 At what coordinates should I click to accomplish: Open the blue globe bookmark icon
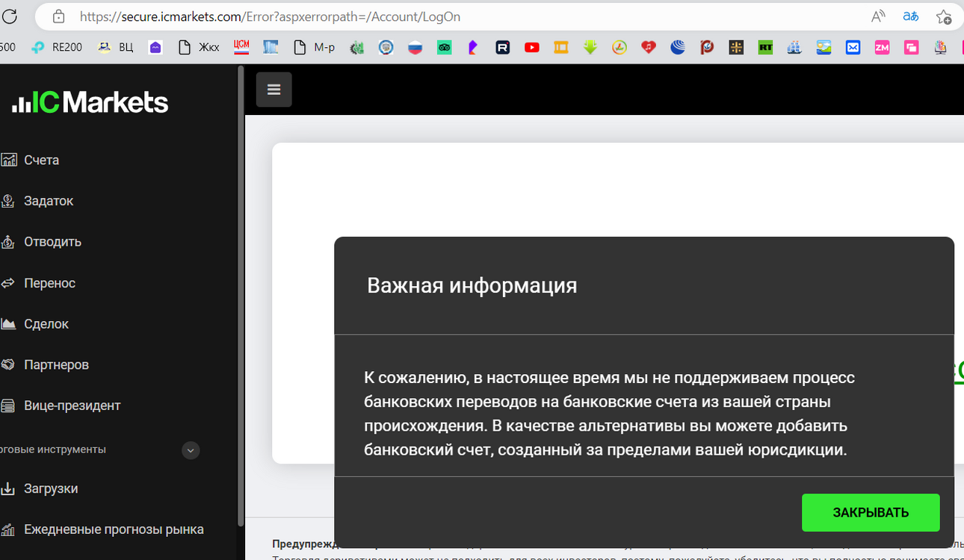pyautogui.click(x=678, y=47)
